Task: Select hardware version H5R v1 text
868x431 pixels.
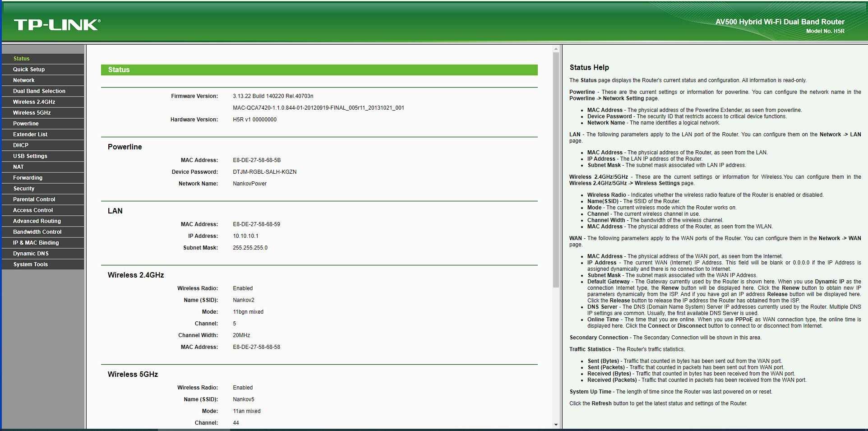Action: (x=254, y=120)
